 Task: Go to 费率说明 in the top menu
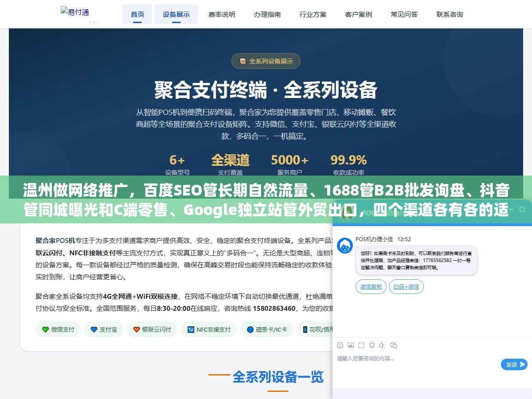(x=222, y=14)
